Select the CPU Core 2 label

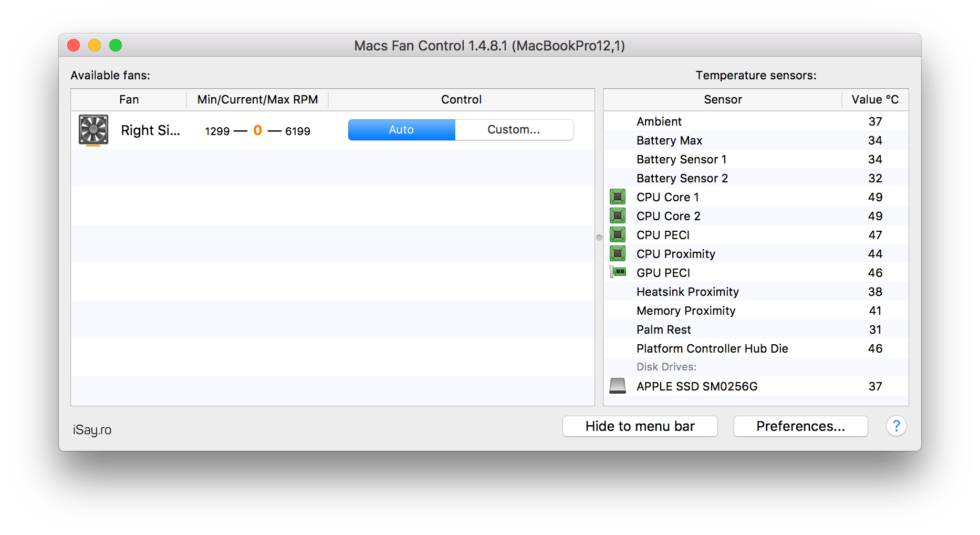tap(668, 216)
